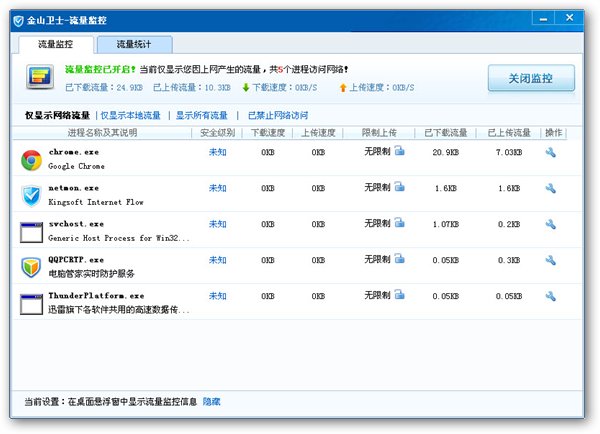Open wrench actions for ThunderPlatform.exe
This screenshot has width=600, height=434.
pyautogui.click(x=551, y=296)
